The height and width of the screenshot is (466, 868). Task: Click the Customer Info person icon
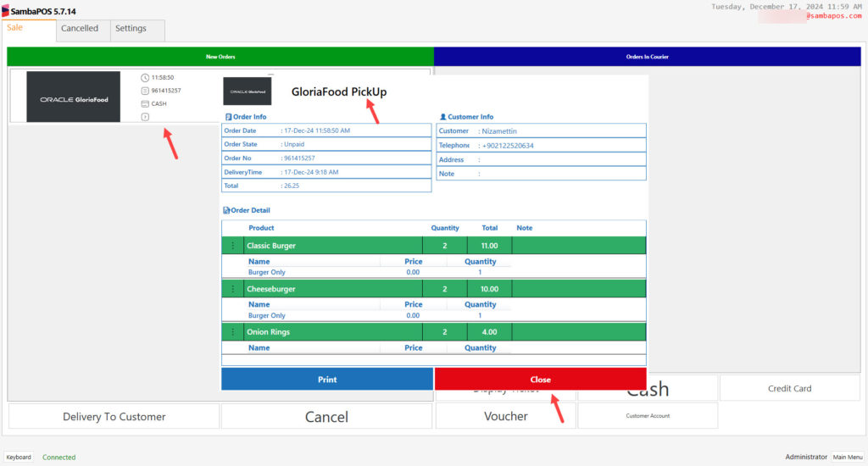point(442,117)
